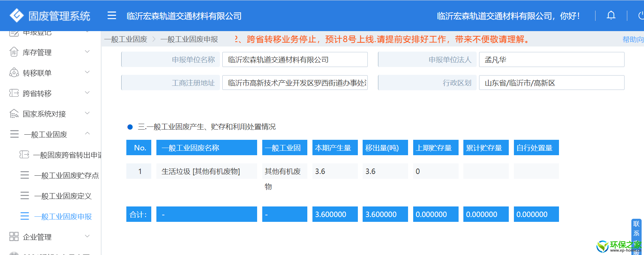Click the 工商注册地址 input field
Image resolution: width=644 pixels, height=255 pixels.
point(295,83)
